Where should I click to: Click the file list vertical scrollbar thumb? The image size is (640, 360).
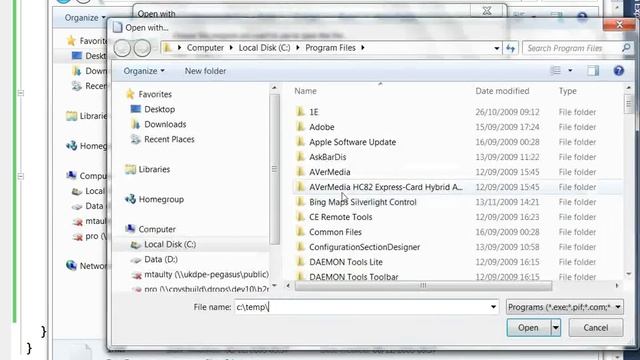click(628, 103)
